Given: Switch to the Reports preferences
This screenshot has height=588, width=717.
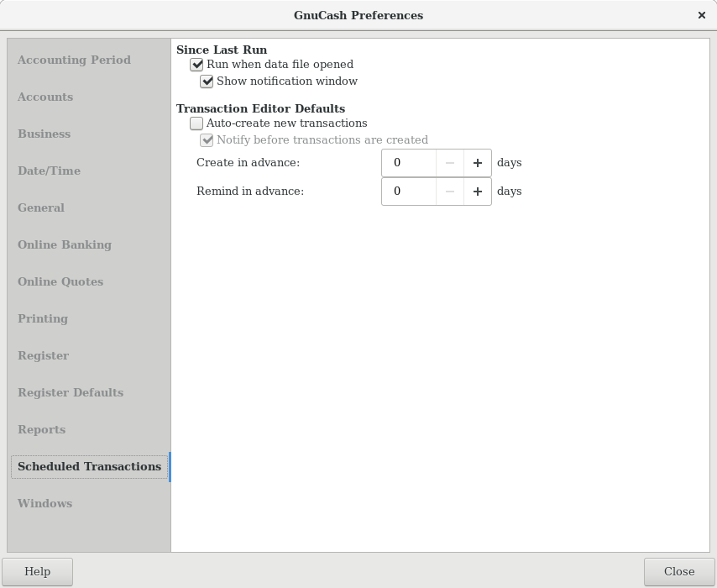Looking at the screenshot, I should [x=41, y=430].
